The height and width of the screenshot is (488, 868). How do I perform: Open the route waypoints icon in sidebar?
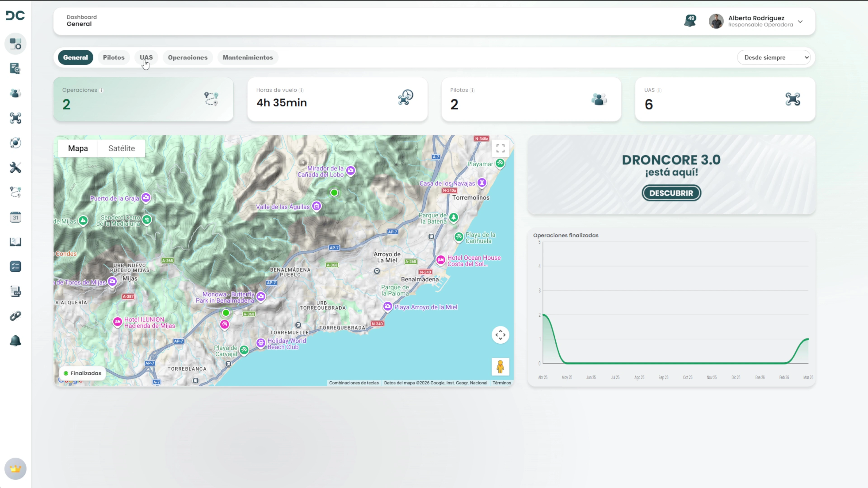(x=16, y=192)
